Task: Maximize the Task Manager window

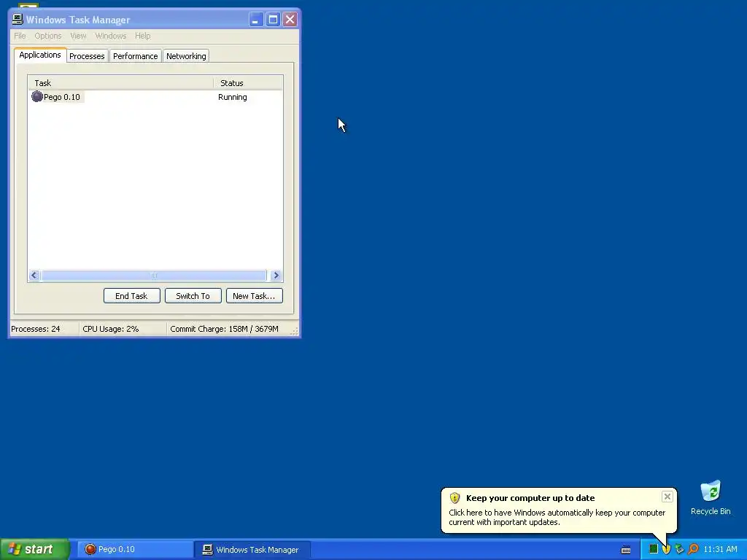Action: 273,20
